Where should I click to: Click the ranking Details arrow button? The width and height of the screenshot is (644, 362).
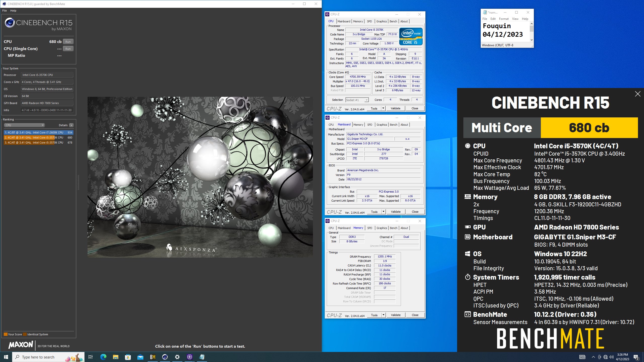(x=71, y=125)
